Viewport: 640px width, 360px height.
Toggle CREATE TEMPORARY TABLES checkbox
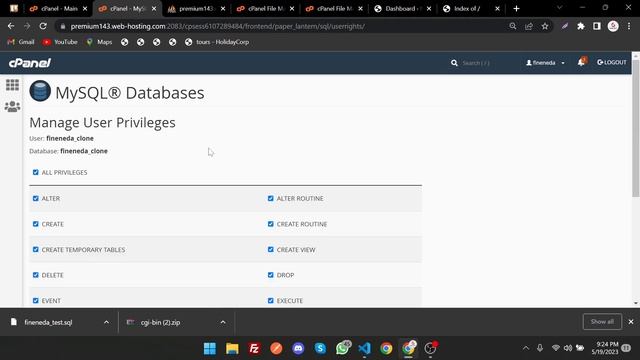(36, 249)
